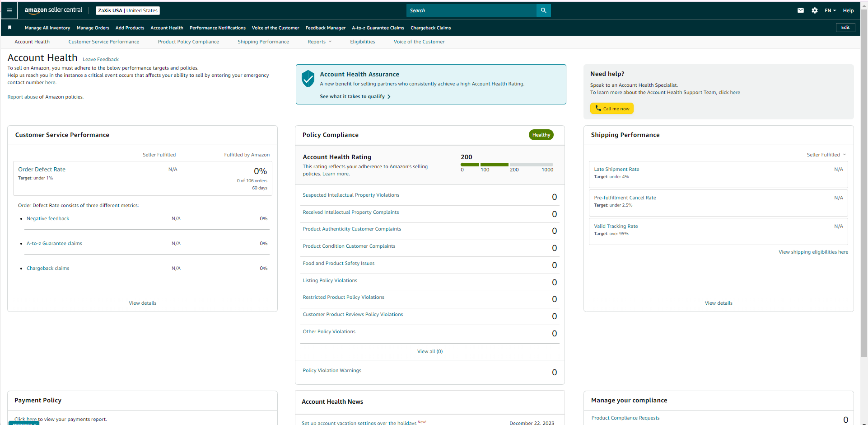
Task: Go to Manage Orders
Action: pos(93,28)
